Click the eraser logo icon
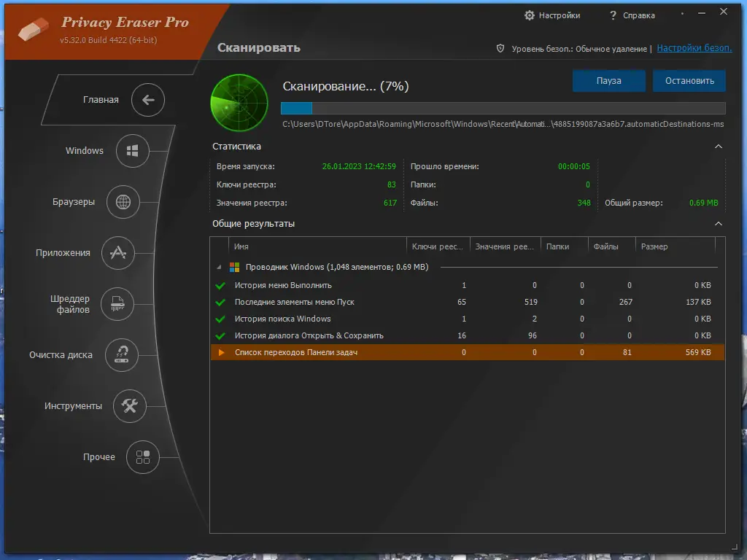 (34, 29)
